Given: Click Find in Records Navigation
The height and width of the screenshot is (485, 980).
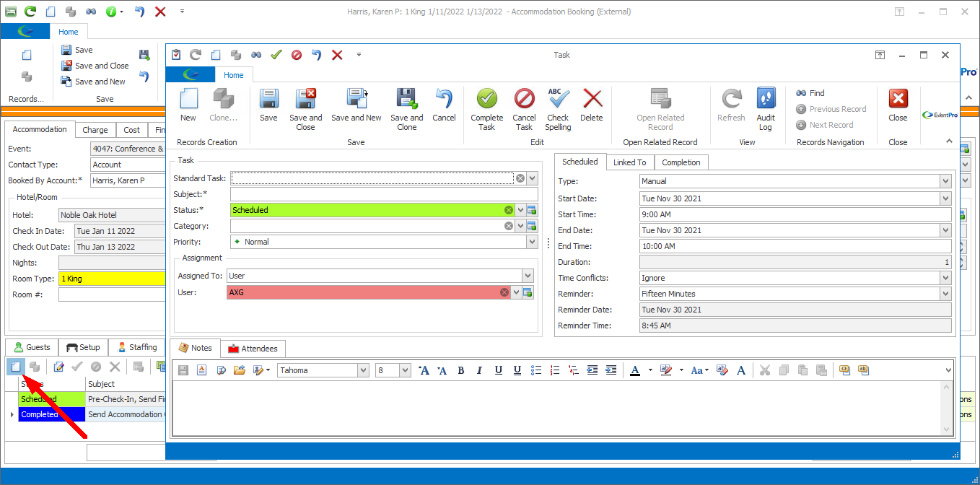Looking at the screenshot, I should [x=810, y=93].
